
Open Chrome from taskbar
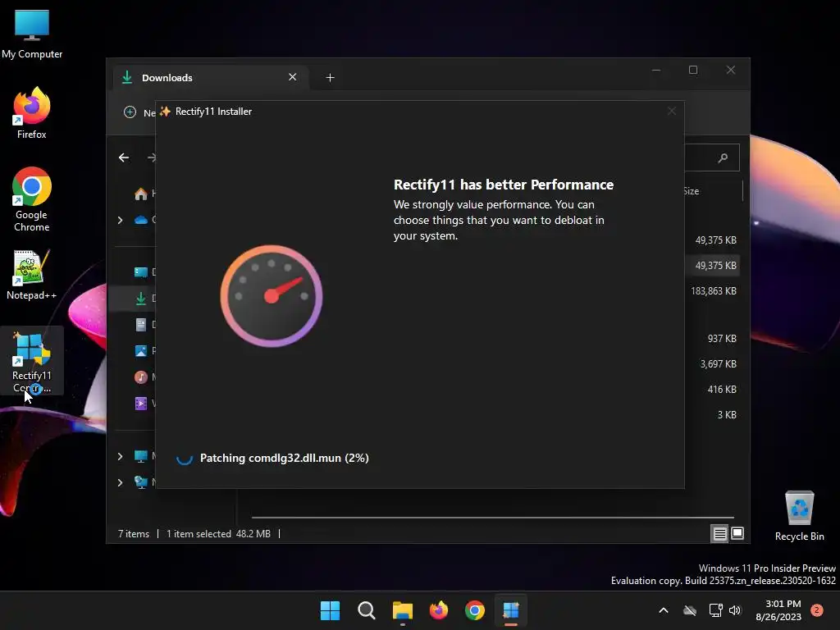pos(475,610)
